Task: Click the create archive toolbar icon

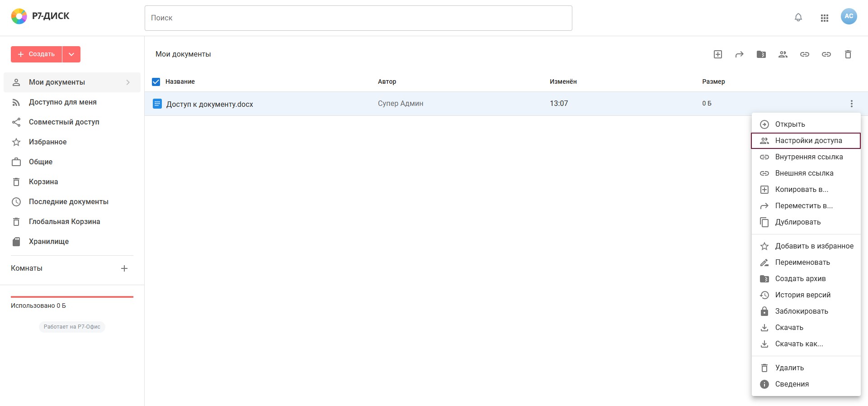Action: [x=761, y=54]
